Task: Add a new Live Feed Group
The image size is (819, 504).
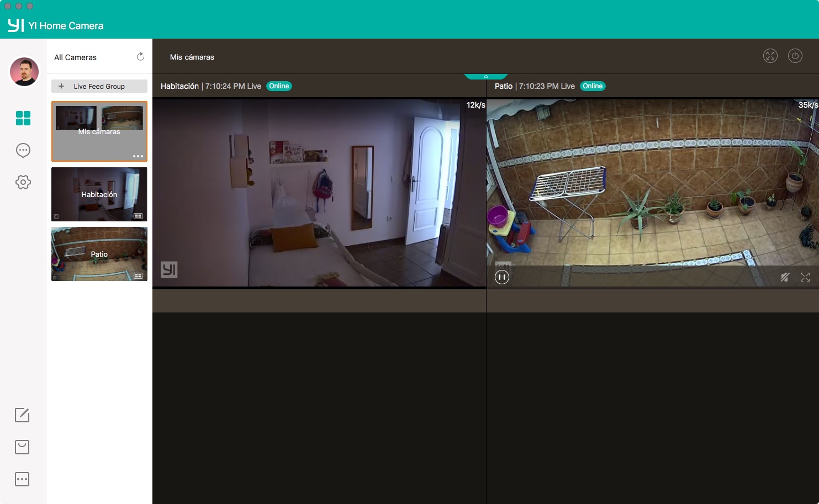Action: point(99,86)
